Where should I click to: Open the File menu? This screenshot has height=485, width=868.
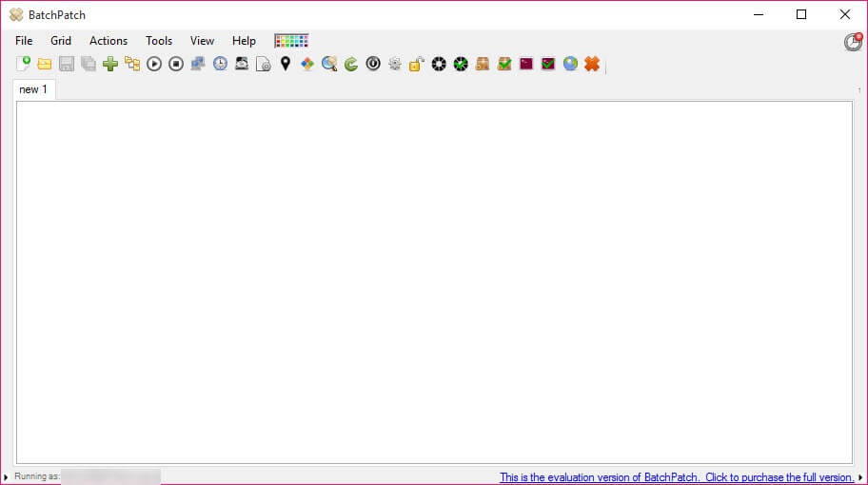24,40
